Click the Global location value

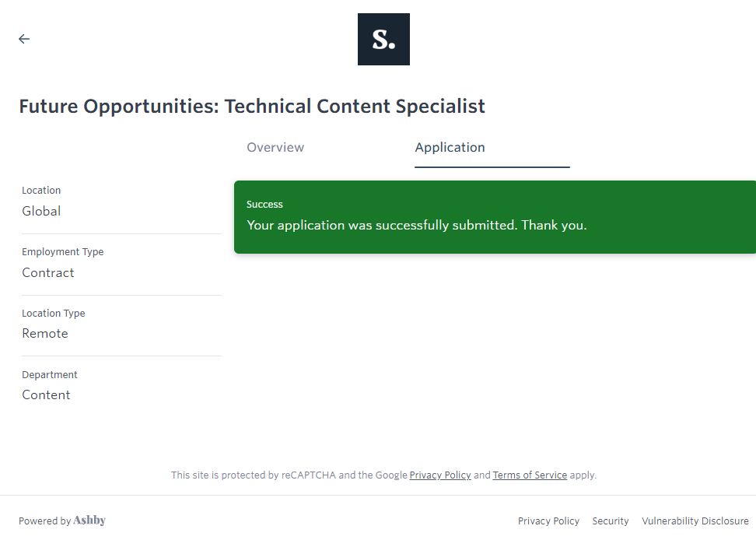pos(41,211)
